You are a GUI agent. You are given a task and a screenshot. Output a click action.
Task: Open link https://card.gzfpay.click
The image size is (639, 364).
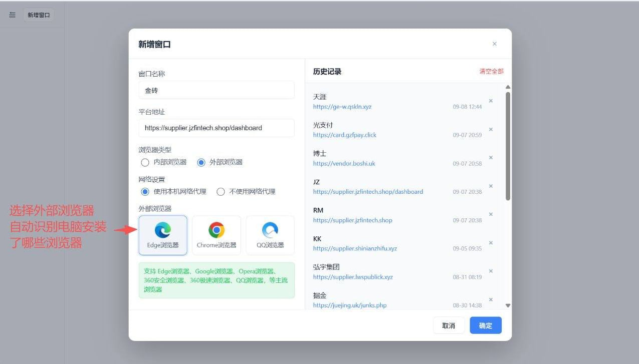tap(345, 135)
